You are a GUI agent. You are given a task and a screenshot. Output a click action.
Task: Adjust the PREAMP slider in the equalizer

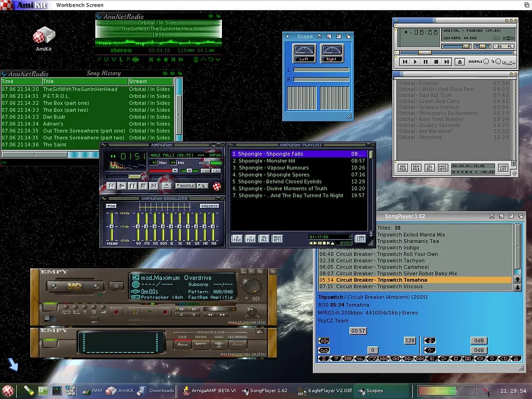coord(111,226)
